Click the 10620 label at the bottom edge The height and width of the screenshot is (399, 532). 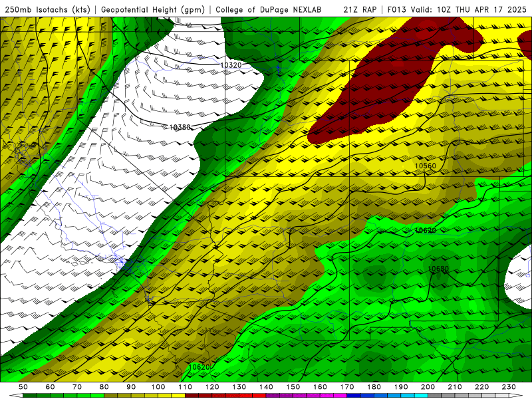point(199,367)
